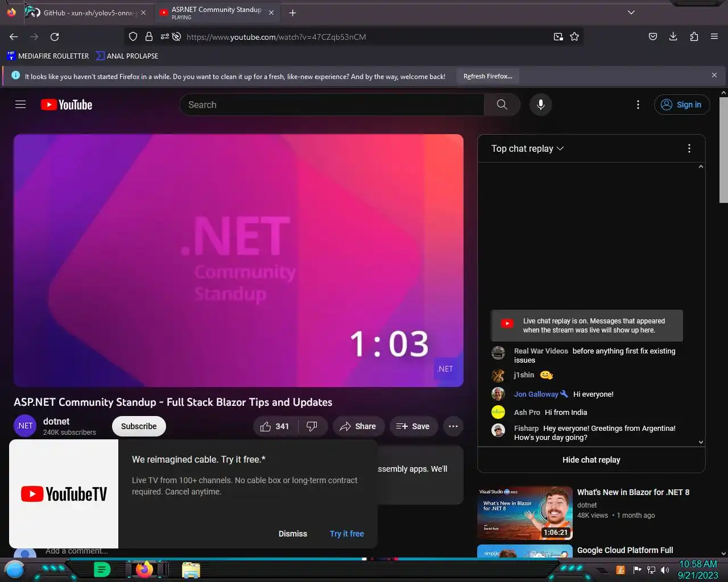Close the GitHub tab

(x=143, y=13)
